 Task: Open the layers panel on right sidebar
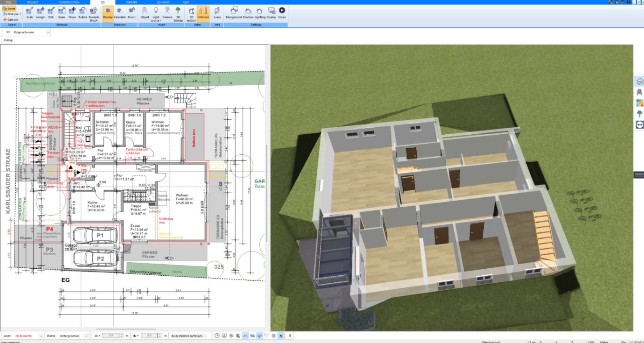coord(639,81)
